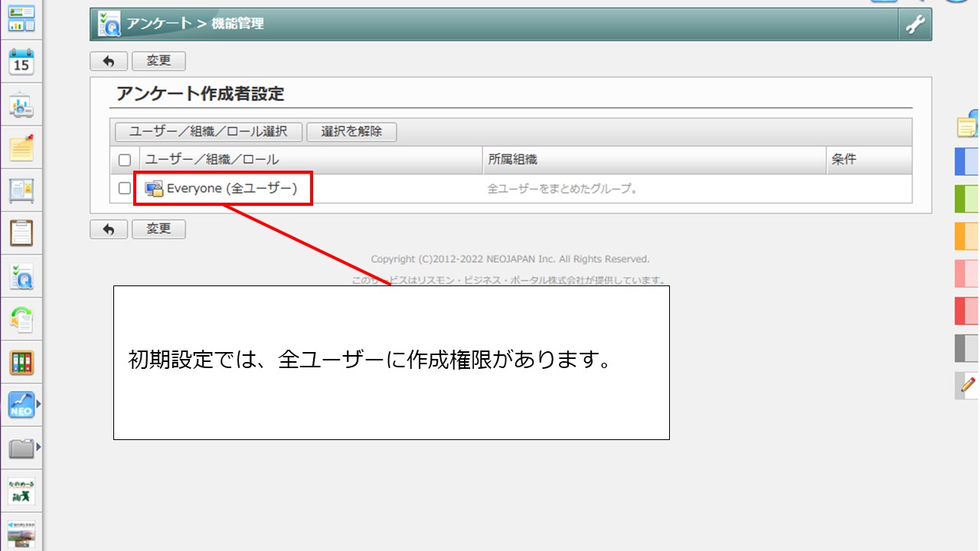980x551 pixels.
Task: Open the bulletin board icon
Action: 21,190
